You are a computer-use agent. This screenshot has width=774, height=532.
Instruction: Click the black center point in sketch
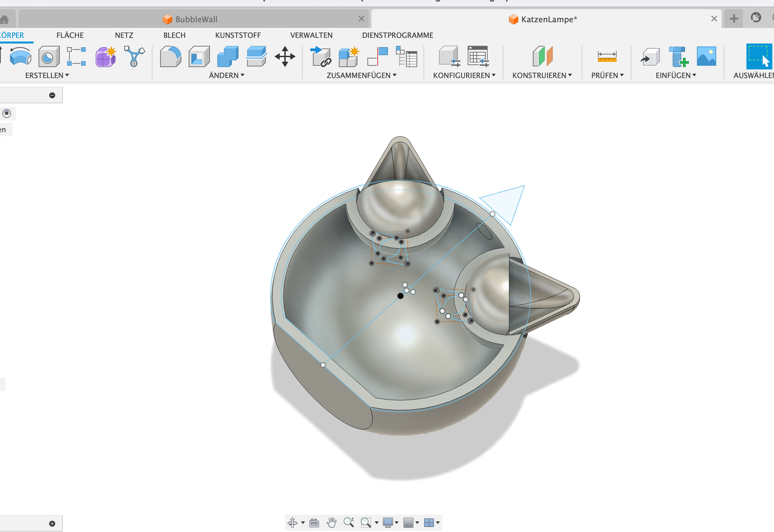[400, 296]
